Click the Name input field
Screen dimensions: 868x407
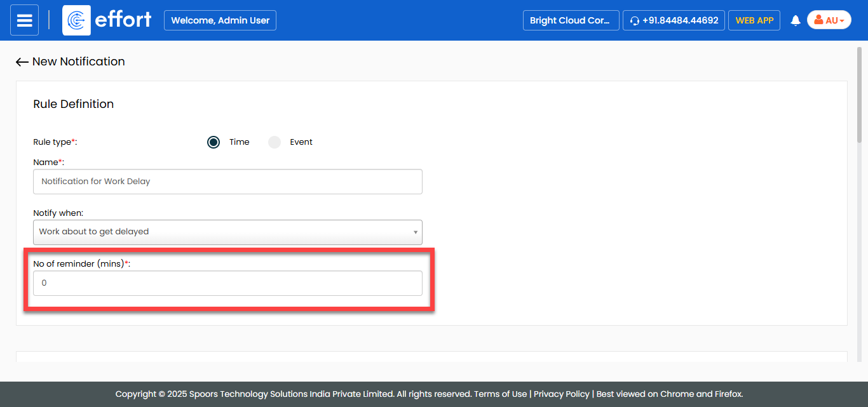tap(227, 182)
